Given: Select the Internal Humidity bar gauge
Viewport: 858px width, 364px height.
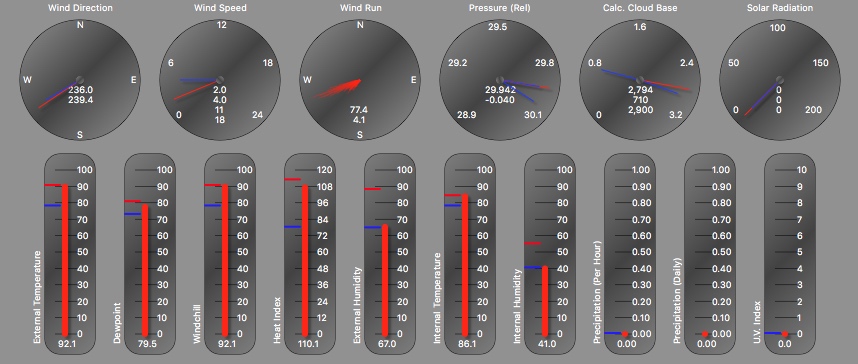Looking at the screenshot, I should point(549,253).
